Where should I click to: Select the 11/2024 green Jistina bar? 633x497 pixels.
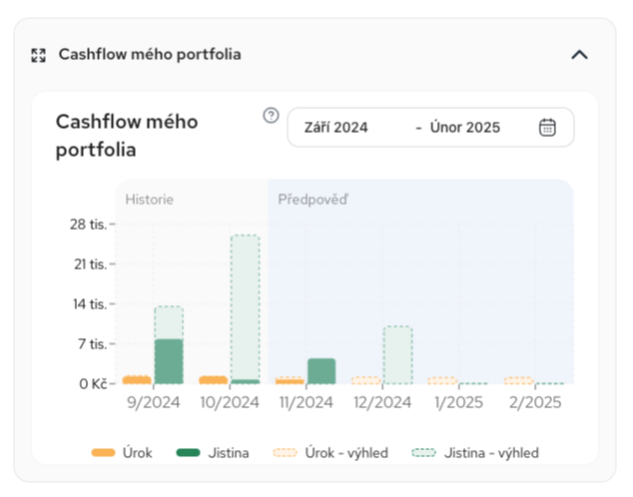pyautogui.click(x=321, y=371)
